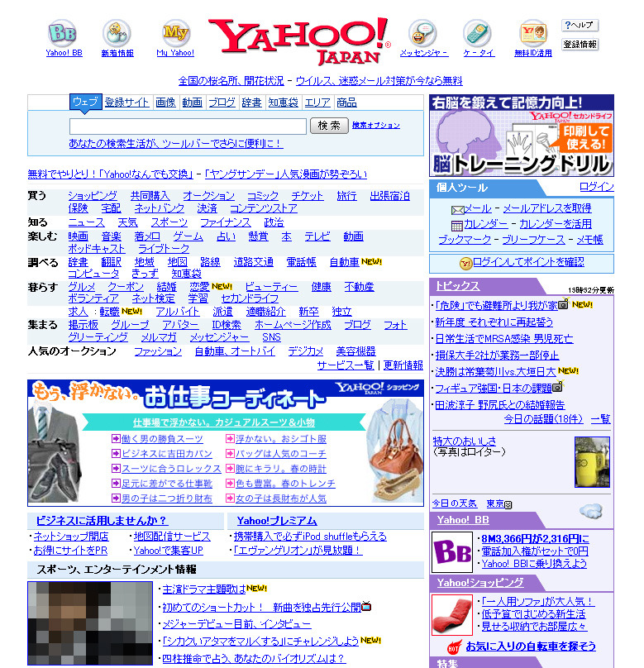Select the ウェブ search tab
Screen dimensions: 644x668
tap(86, 103)
